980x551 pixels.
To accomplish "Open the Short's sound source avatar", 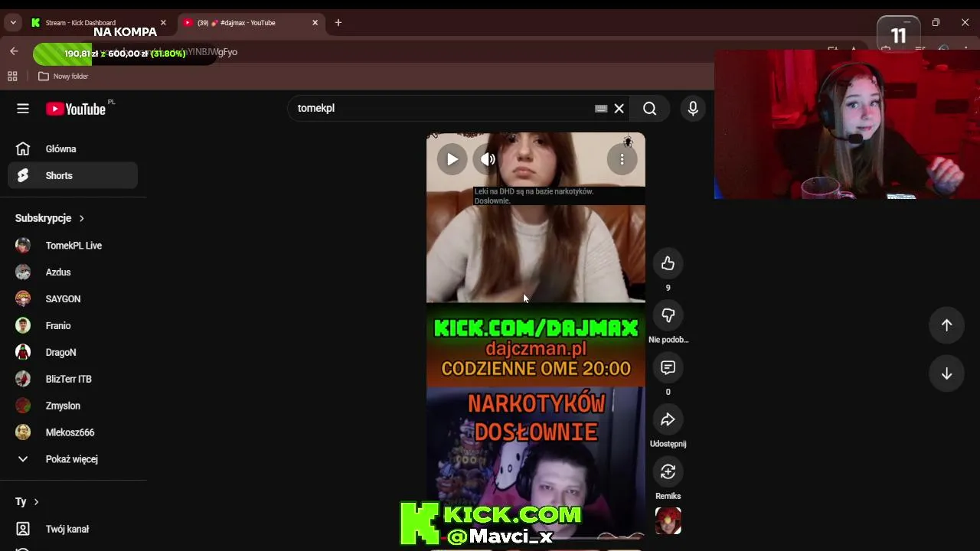I will click(x=668, y=520).
